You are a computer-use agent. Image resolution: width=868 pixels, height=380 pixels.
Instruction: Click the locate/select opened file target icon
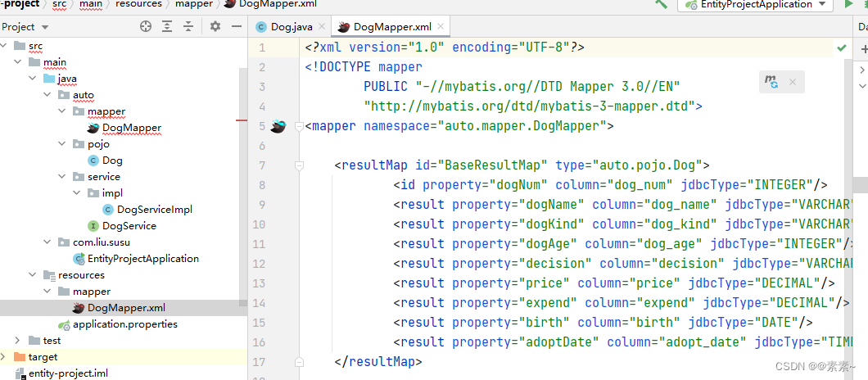click(x=146, y=26)
